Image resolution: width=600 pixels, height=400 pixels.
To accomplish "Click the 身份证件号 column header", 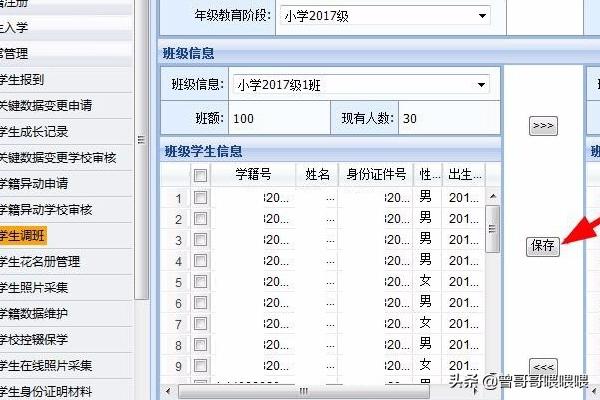I will tap(375, 175).
